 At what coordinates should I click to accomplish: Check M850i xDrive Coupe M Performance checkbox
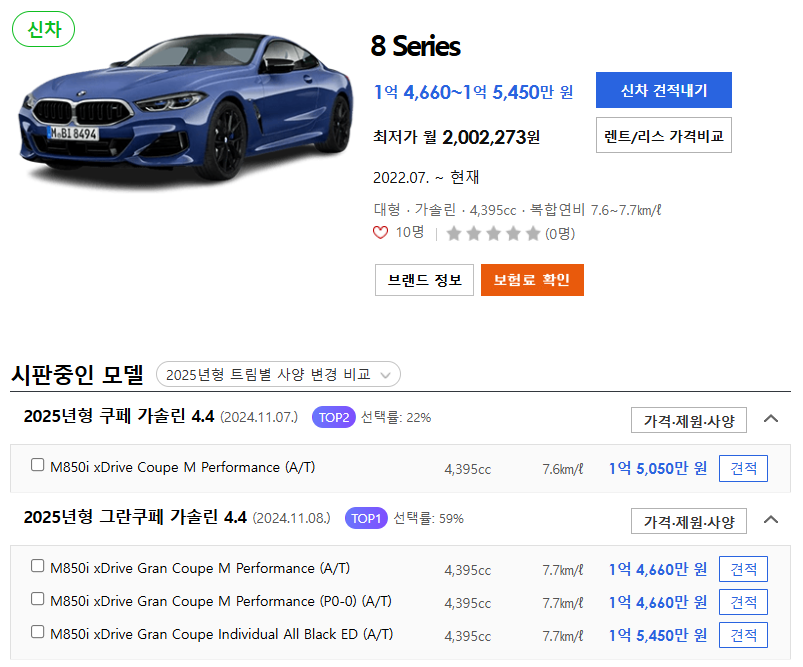37,465
